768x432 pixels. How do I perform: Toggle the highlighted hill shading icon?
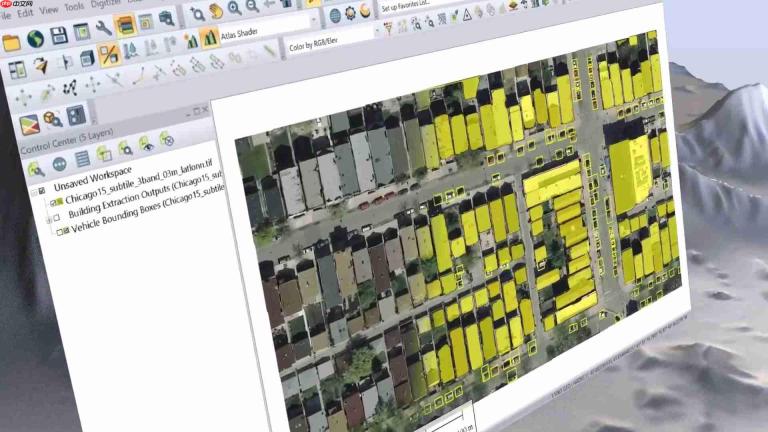210,38
